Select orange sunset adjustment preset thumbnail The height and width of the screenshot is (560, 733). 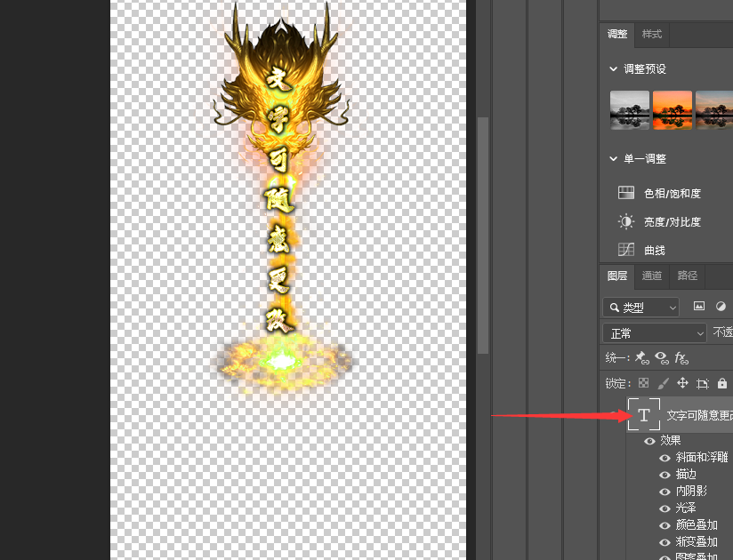[673, 110]
